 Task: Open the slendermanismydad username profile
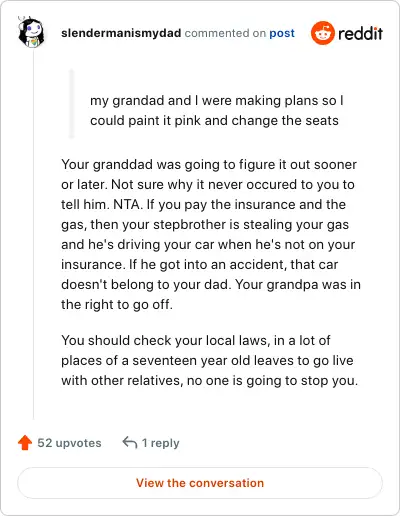(x=121, y=33)
